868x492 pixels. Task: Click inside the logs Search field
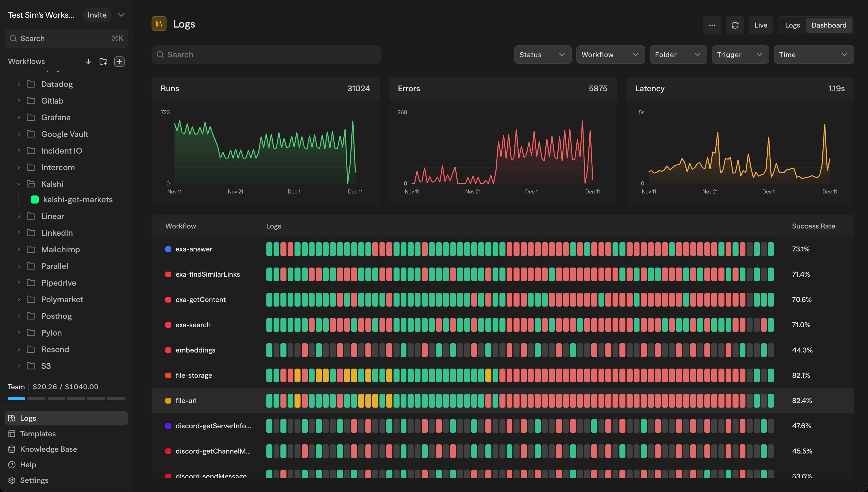coord(266,55)
